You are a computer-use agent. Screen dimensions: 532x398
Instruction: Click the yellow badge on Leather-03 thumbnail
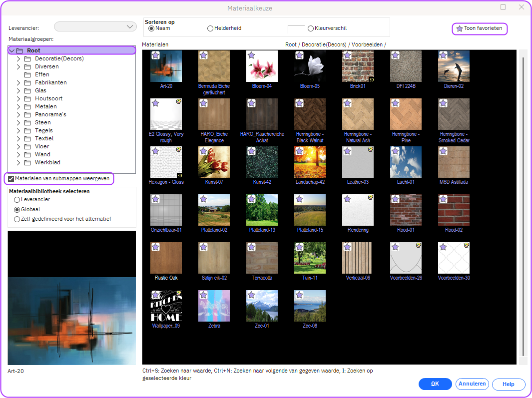[371, 149]
